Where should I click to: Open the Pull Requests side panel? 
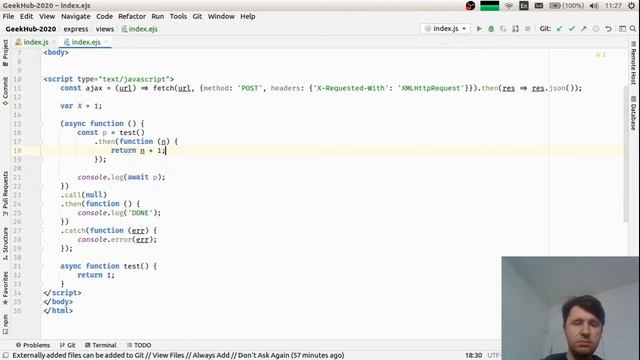coord(5,194)
